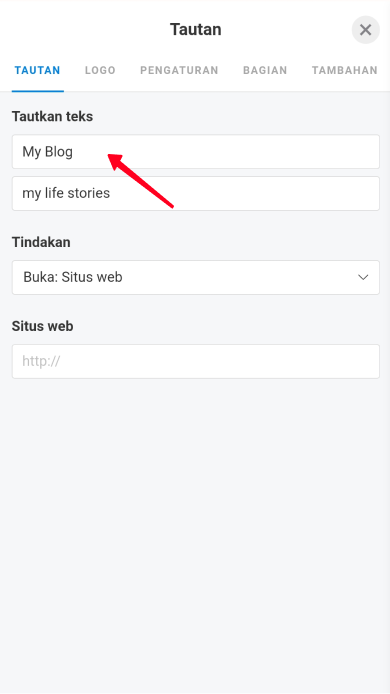Select the active TAUTAN tab
The height and width of the screenshot is (694, 390).
(x=37, y=70)
